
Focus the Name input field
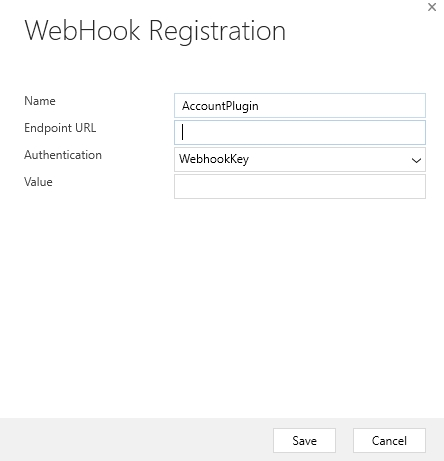pyautogui.click(x=300, y=105)
